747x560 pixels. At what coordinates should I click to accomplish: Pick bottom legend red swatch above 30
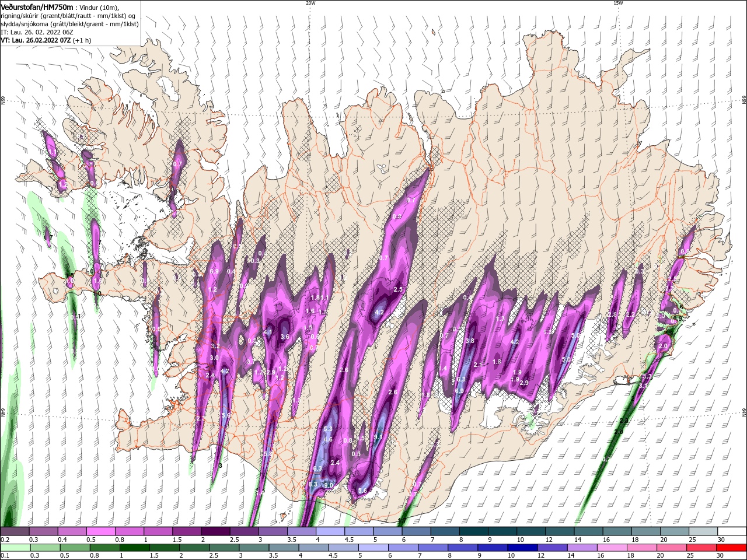(732, 548)
